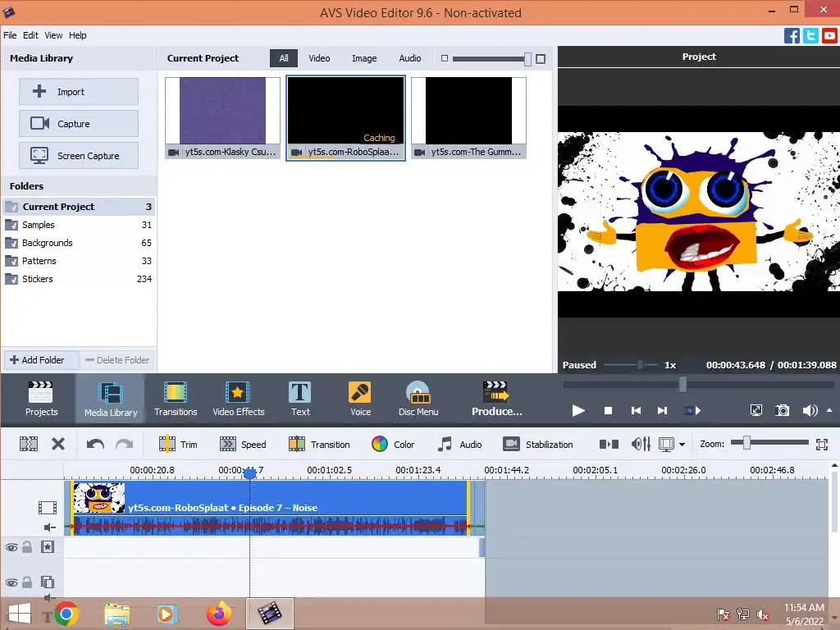The image size is (840, 630).
Task: Expand the volume arrow beside speaker
Action: click(x=829, y=410)
